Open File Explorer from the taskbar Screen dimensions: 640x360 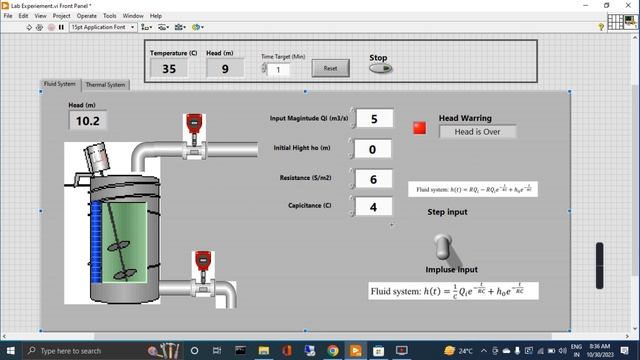pyautogui.click(x=264, y=351)
